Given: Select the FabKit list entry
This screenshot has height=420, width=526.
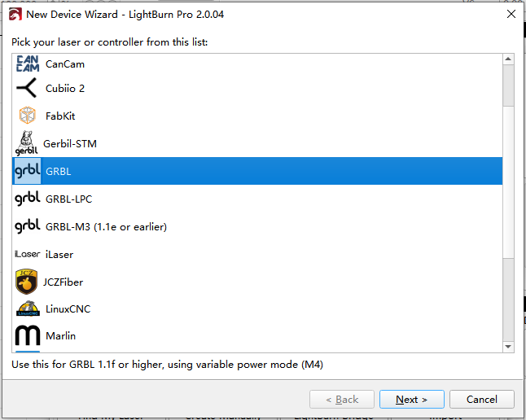Looking at the screenshot, I should 257,116.
